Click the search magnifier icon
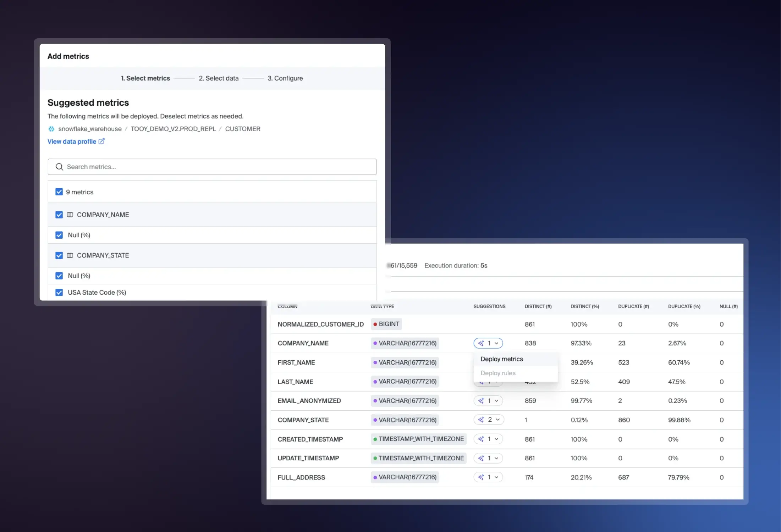The height and width of the screenshot is (532, 781). (59, 167)
